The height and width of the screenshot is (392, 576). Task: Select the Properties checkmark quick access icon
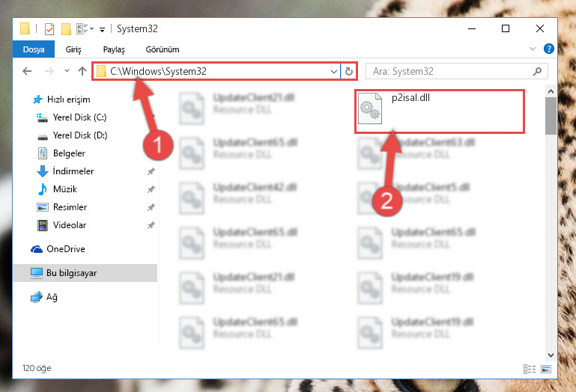tap(49, 28)
